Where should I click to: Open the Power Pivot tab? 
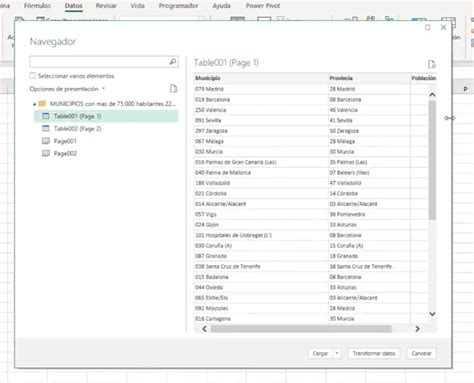(x=263, y=6)
